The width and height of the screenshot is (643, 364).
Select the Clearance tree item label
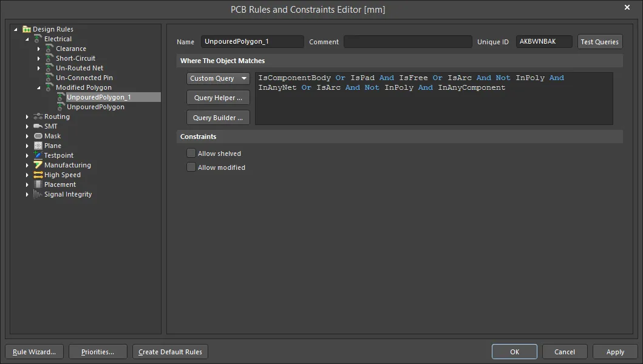tap(71, 49)
